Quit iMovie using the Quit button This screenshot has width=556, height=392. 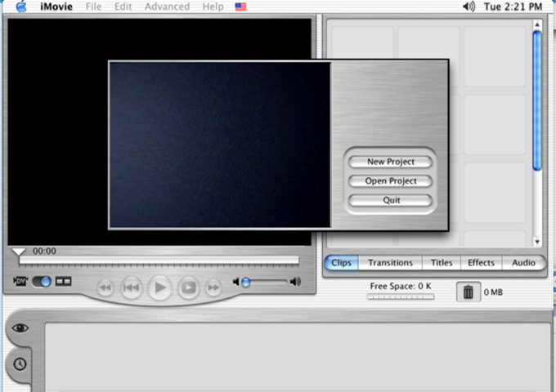pyautogui.click(x=390, y=200)
